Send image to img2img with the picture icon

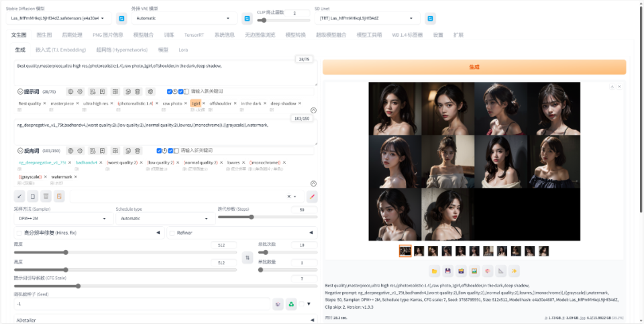pyautogui.click(x=474, y=271)
